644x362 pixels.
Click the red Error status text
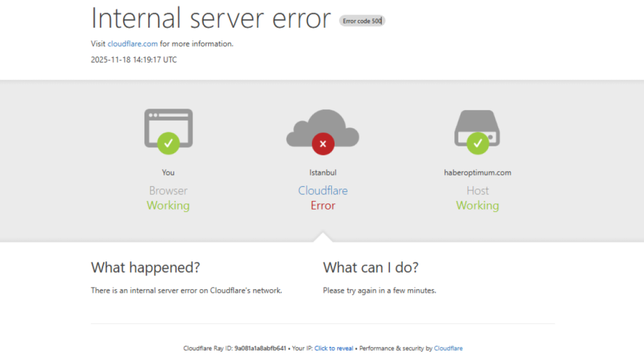click(323, 206)
